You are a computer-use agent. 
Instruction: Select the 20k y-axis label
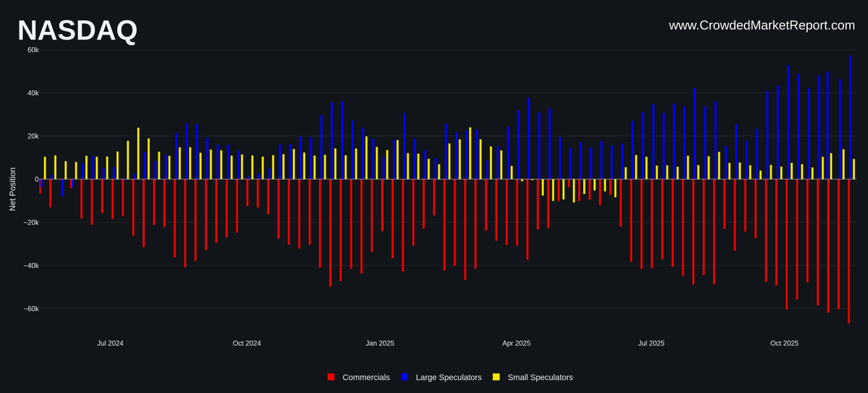pyautogui.click(x=33, y=136)
